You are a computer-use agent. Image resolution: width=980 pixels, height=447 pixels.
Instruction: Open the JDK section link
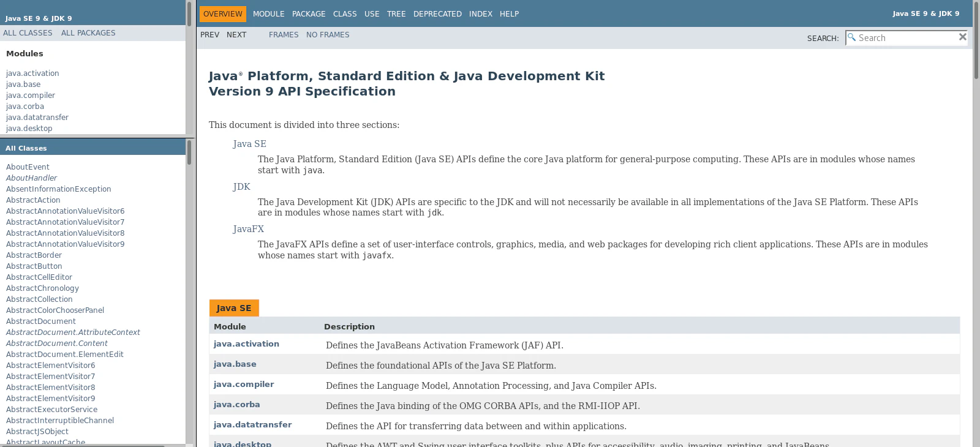(241, 187)
